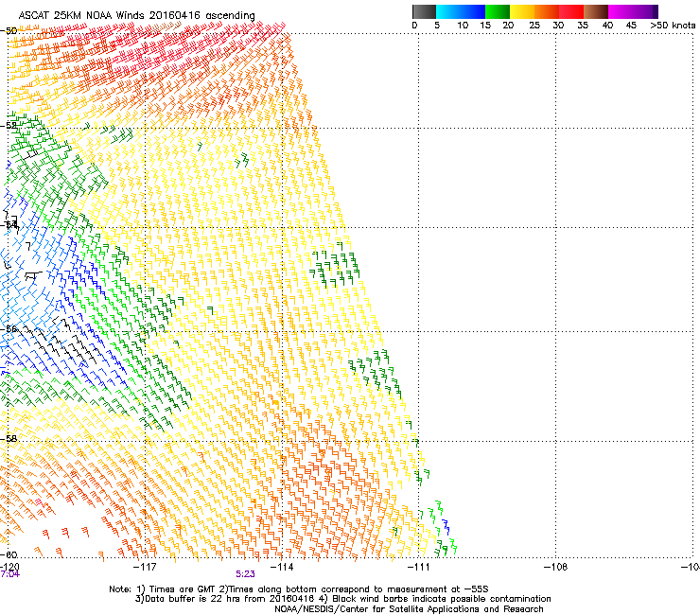
Task: Click the -108 longitude axis label
Action: pos(555,567)
